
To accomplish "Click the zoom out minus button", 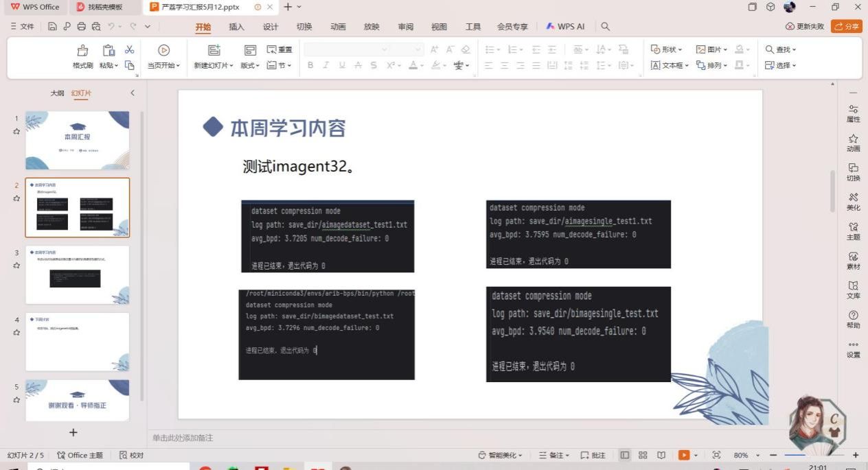I will click(773, 455).
